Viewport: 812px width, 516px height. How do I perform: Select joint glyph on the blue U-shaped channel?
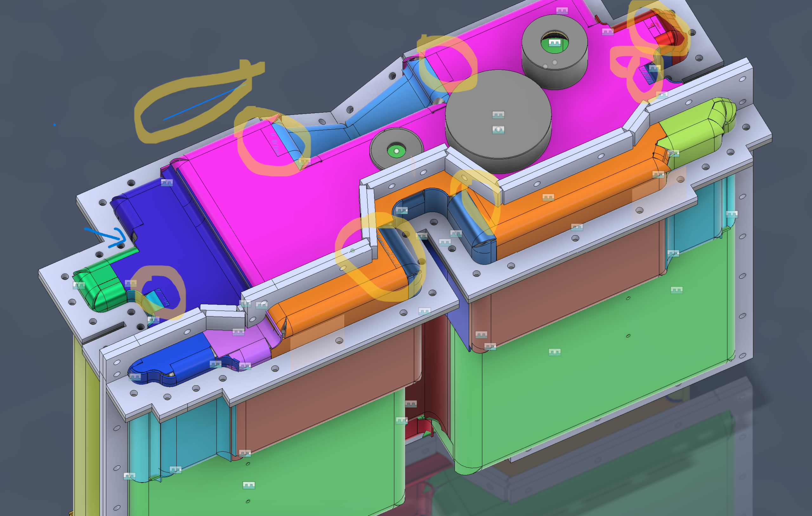point(402,211)
